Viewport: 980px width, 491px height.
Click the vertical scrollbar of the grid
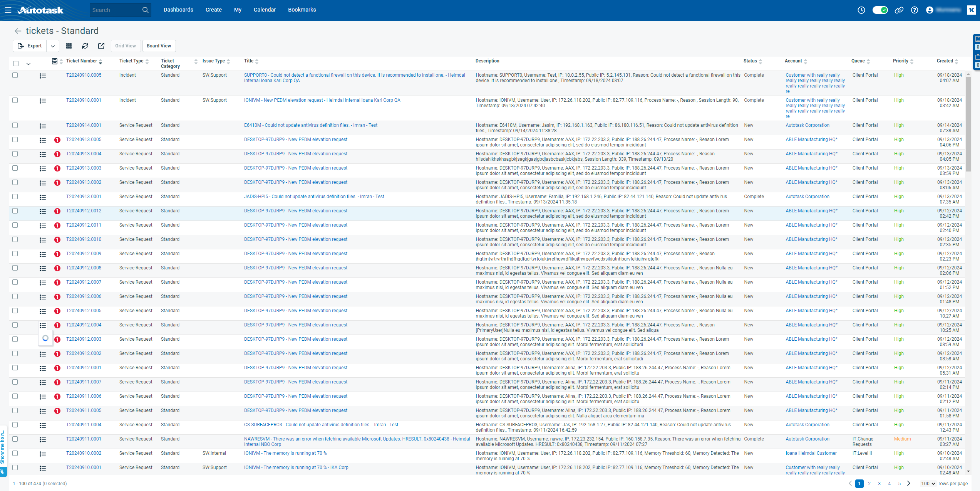[x=968, y=123]
